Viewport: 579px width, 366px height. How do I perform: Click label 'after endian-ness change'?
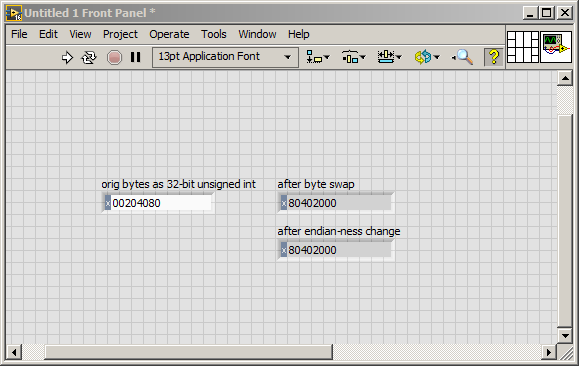339,231
